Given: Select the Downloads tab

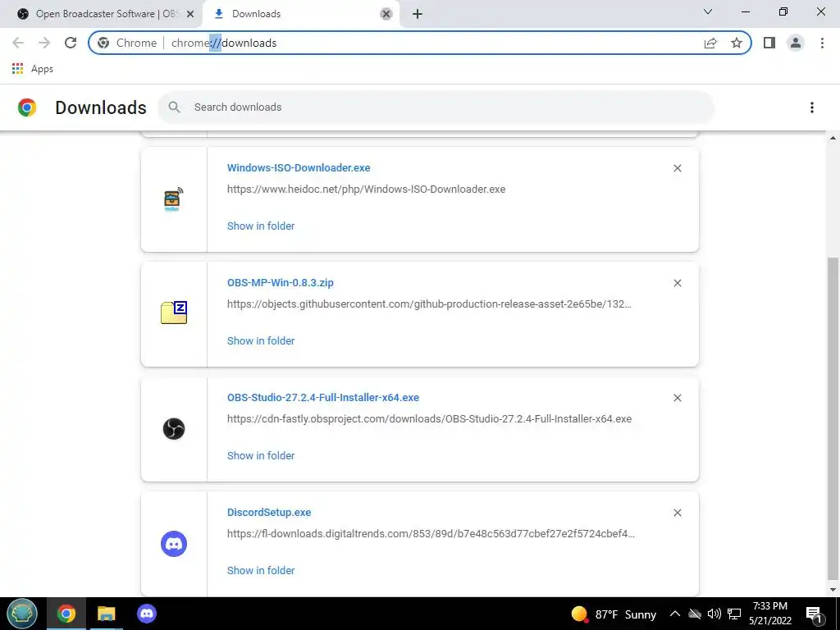Looking at the screenshot, I should (302, 14).
